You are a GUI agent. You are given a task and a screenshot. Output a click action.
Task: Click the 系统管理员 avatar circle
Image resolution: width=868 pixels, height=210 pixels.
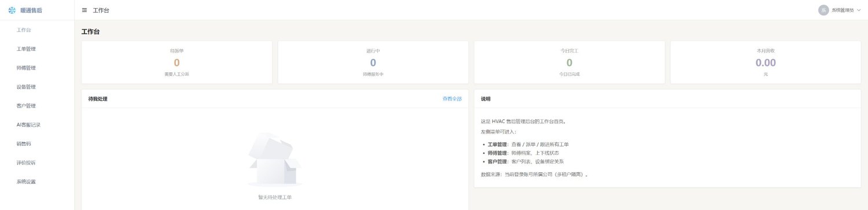(x=823, y=10)
